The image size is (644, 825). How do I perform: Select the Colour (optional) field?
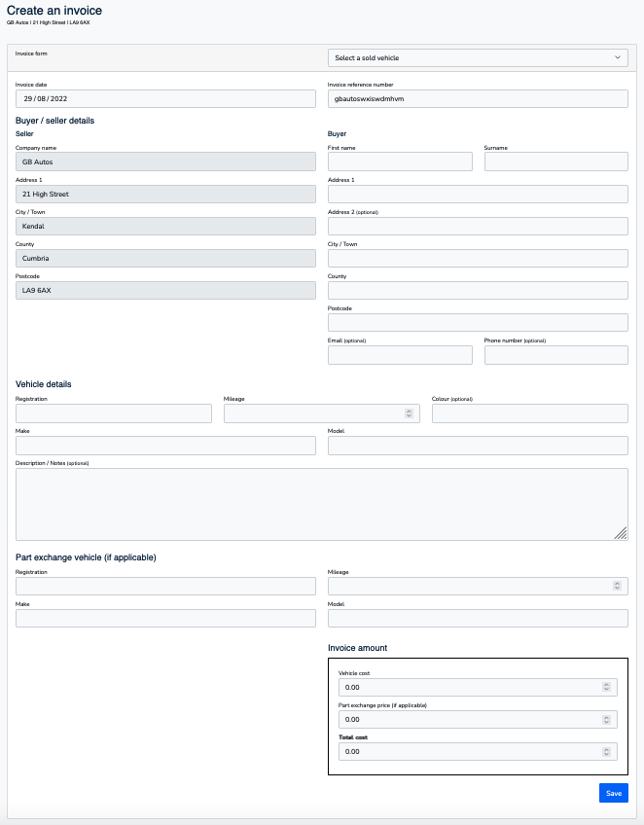(x=529, y=412)
